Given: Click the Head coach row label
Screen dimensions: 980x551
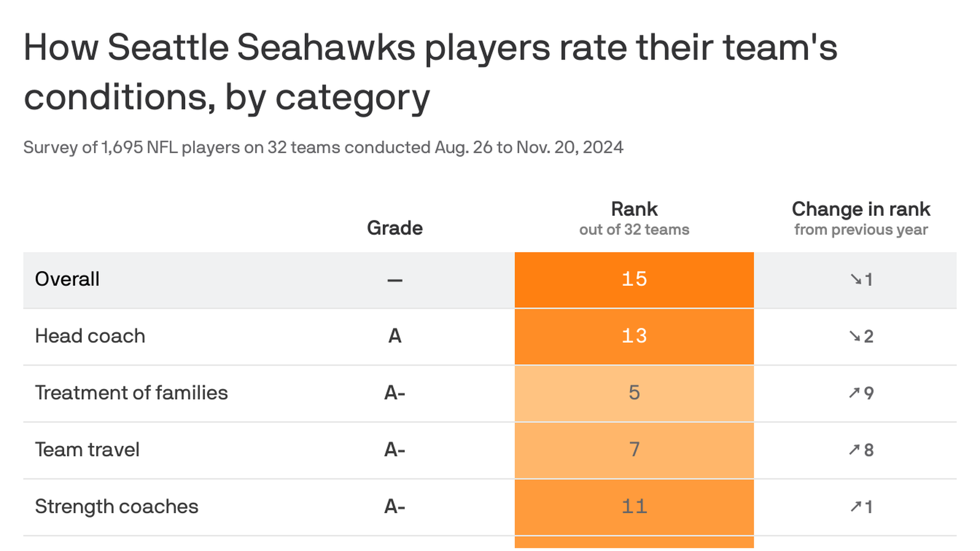Looking at the screenshot, I should point(90,336).
